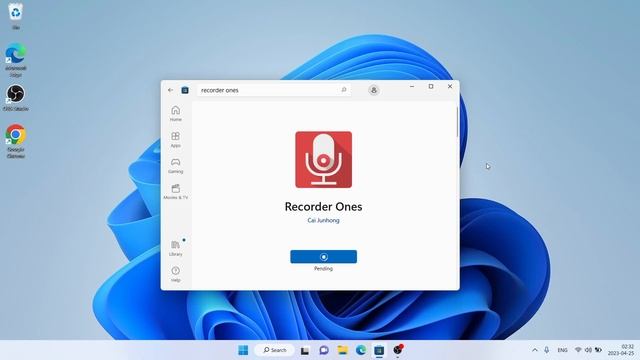Click ENG language indicator in tray
Viewport: 640px width, 360px height.
(562, 350)
